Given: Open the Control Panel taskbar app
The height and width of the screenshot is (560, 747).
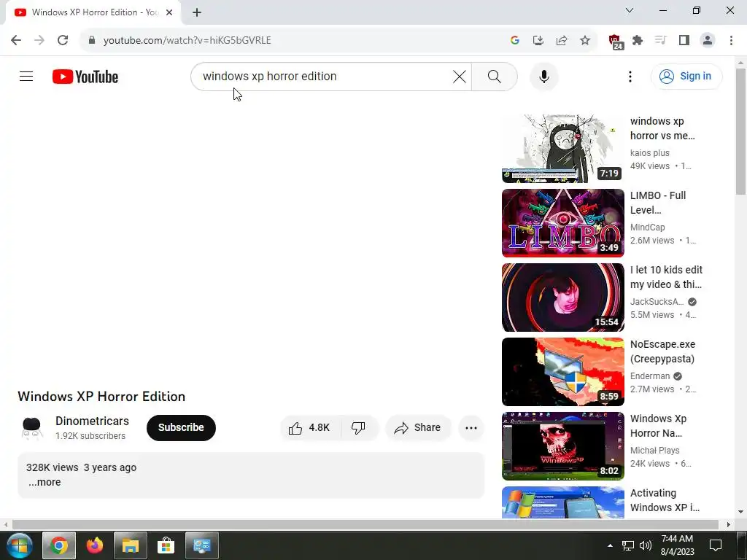Looking at the screenshot, I should (x=202, y=545).
